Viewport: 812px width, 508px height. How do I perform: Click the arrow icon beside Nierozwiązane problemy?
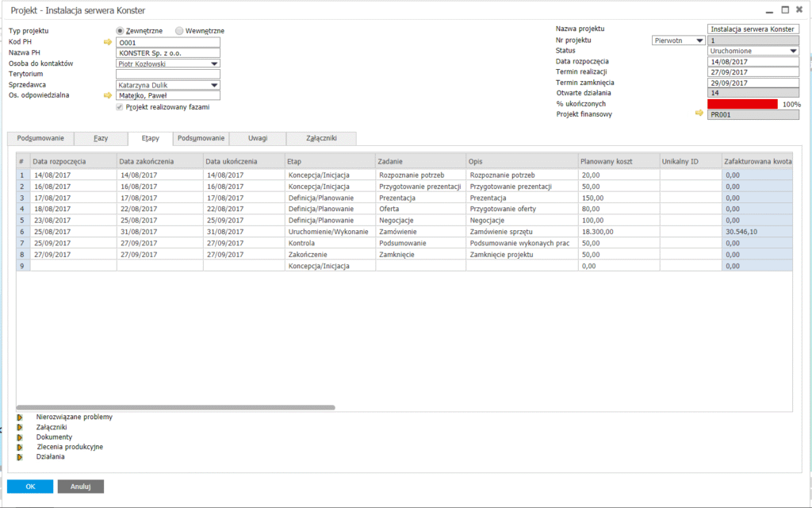tap(20, 417)
